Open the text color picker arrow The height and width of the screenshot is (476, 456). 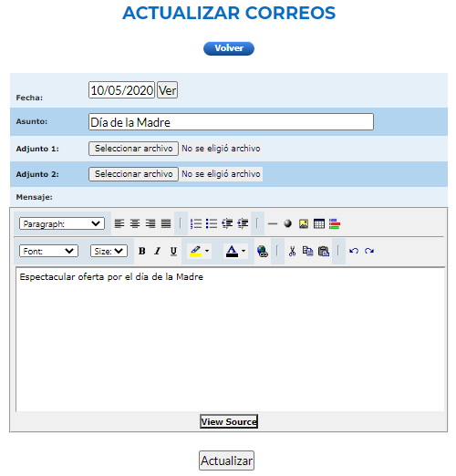click(244, 251)
